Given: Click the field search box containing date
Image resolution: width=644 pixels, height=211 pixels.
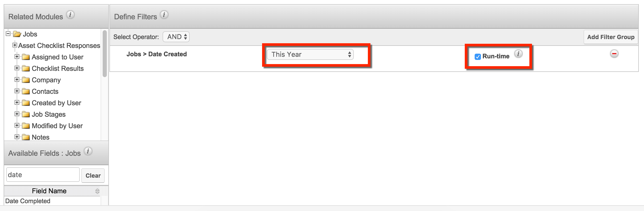Looking at the screenshot, I should 43,175.
